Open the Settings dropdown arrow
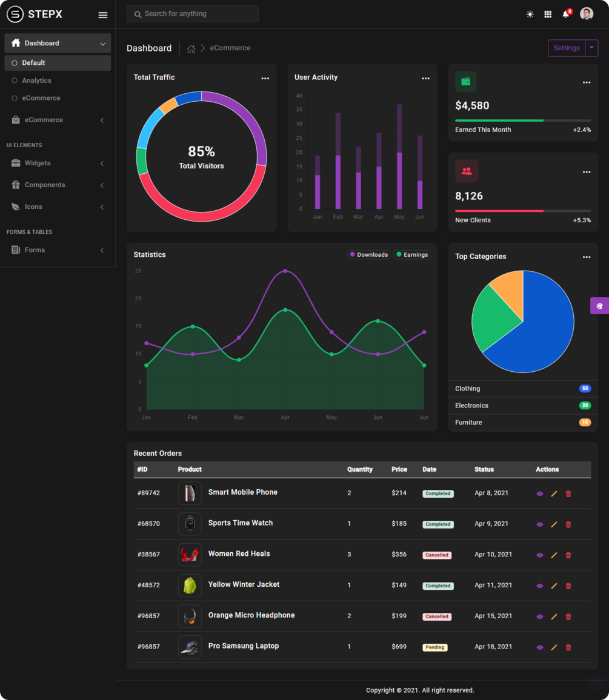Viewport: 609px width, 700px height. point(591,48)
